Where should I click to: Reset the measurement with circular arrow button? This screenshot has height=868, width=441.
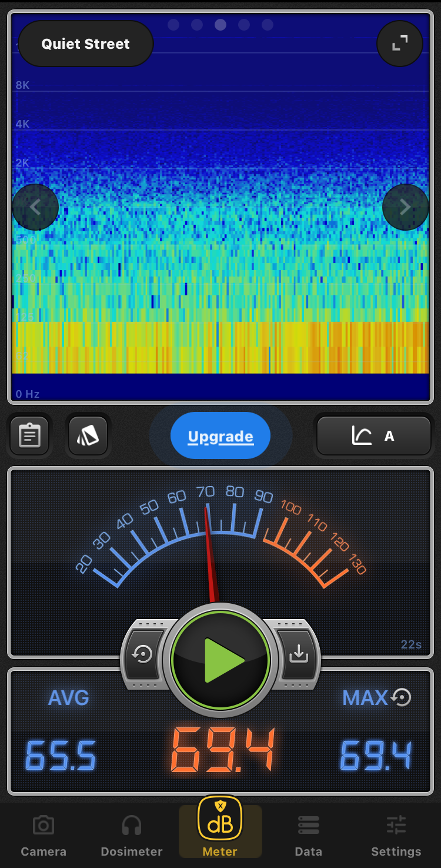click(143, 654)
